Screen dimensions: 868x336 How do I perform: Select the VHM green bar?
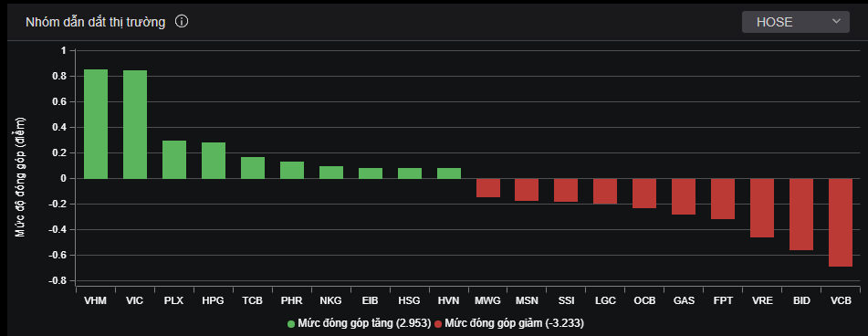point(96,124)
